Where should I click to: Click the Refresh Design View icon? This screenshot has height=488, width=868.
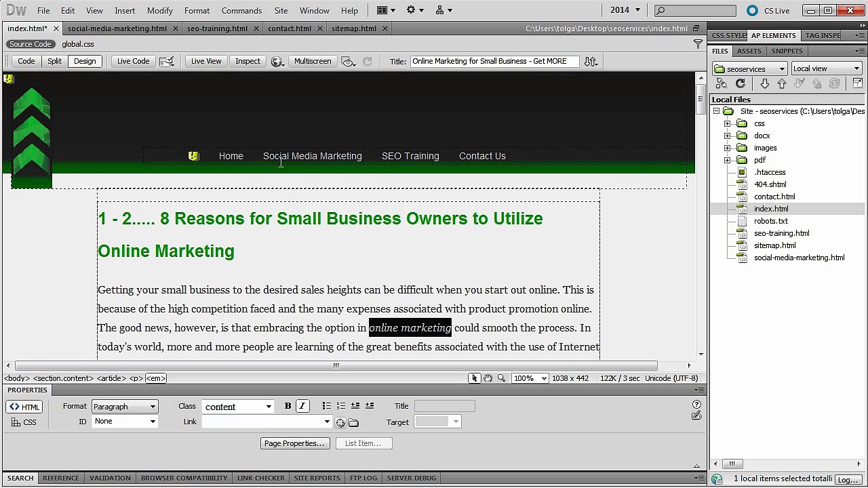click(x=367, y=61)
